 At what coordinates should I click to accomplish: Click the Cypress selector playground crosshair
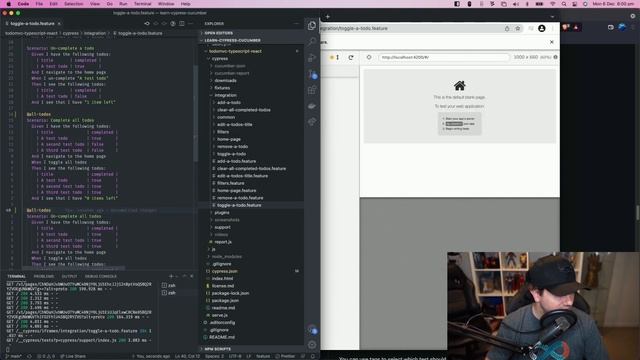(369, 58)
